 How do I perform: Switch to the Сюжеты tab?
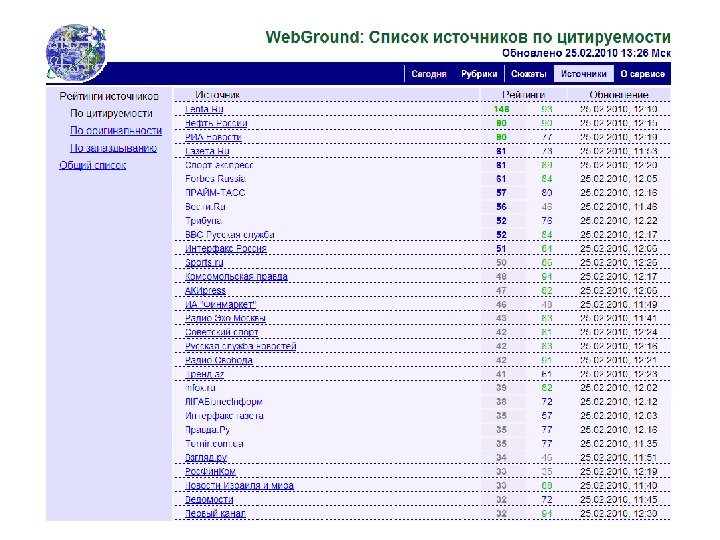[529, 74]
